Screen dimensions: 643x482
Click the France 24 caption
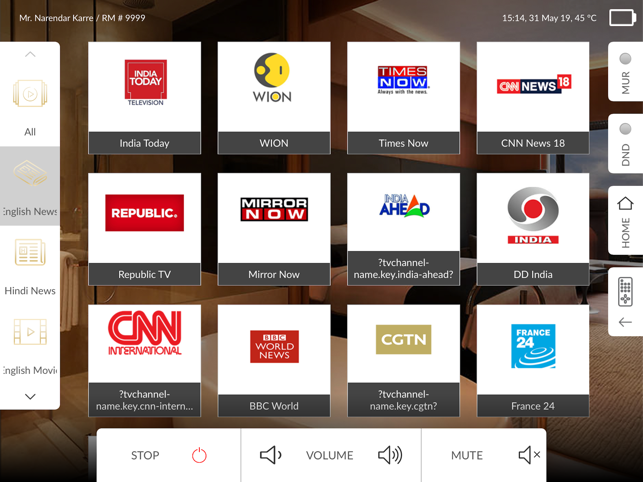click(x=533, y=406)
